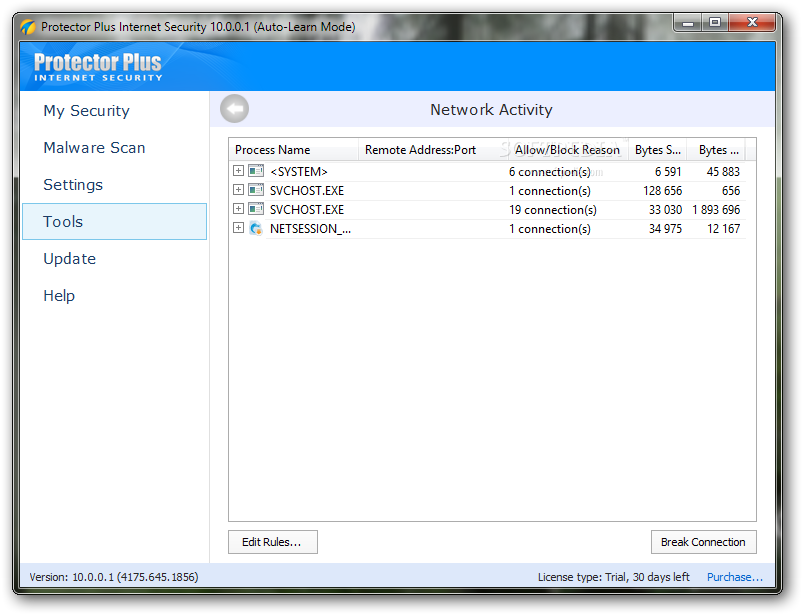Expand the NETSESSION process row
This screenshot has height=615, width=803.
[x=238, y=227]
